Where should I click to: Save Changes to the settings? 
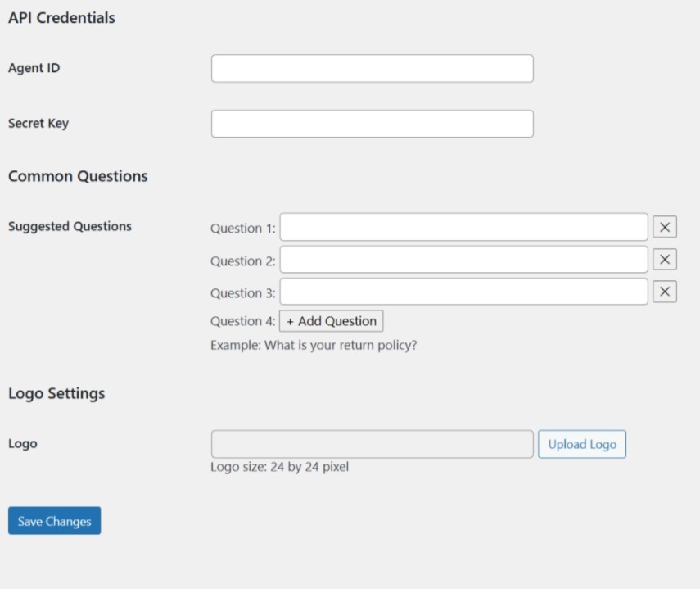pyautogui.click(x=55, y=521)
